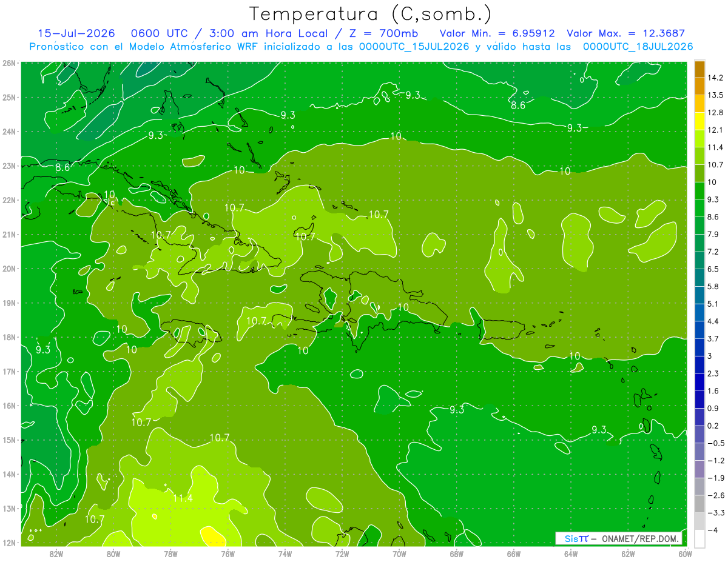Click the 70W longitude label
This screenshot has width=728, height=562.
pos(399,554)
